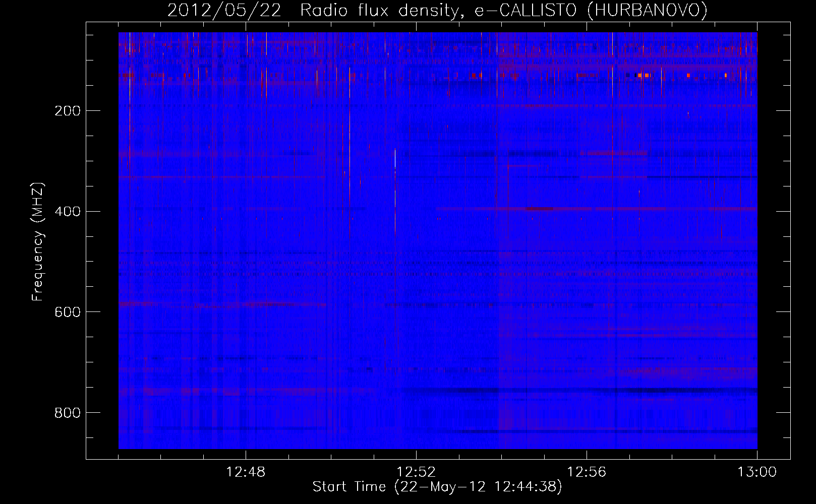Click the 12:52 time tick label

(x=416, y=472)
